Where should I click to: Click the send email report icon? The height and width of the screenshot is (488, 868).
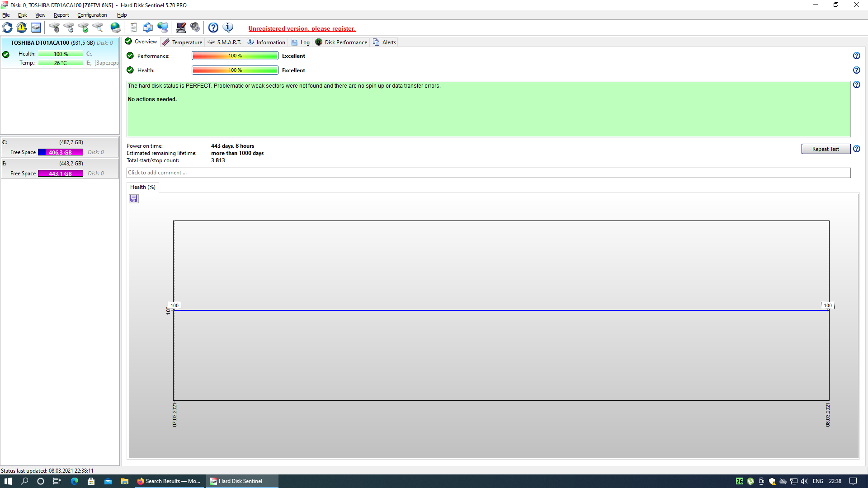tap(148, 28)
